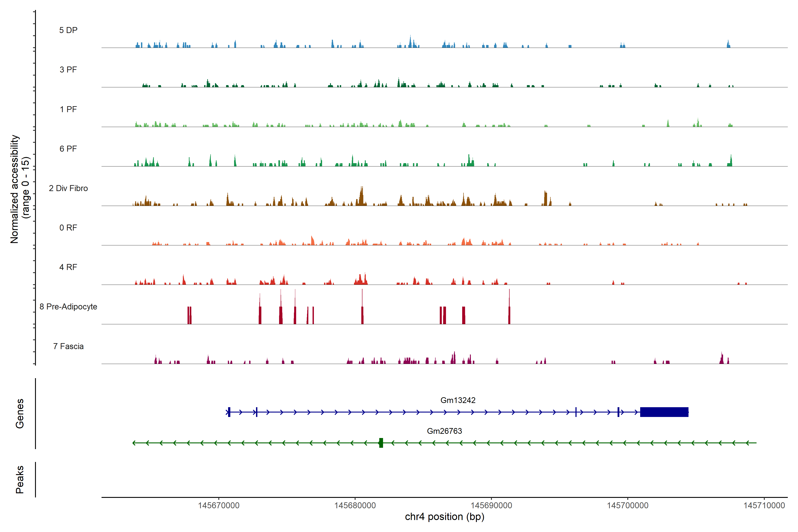Click the 7 Fascia track label
The image size is (798, 532).
pyautogui.click(x=68, y=346)
